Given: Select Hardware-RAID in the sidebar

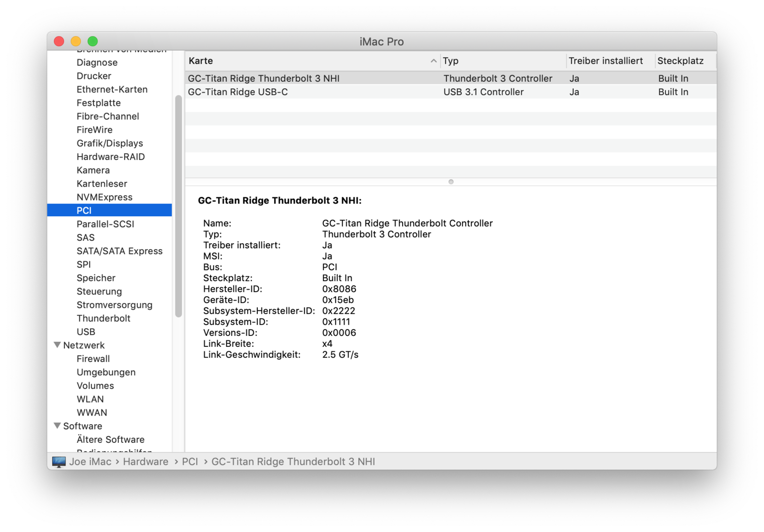Looking at the screenshot, I should 110,157.
